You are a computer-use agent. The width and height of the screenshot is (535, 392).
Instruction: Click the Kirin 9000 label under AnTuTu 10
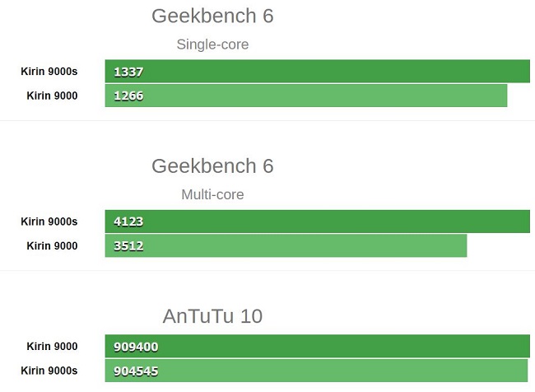52,347
